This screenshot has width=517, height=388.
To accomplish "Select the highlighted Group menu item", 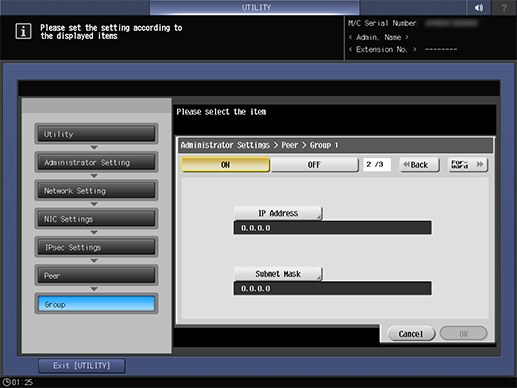I will pos(96,304).
